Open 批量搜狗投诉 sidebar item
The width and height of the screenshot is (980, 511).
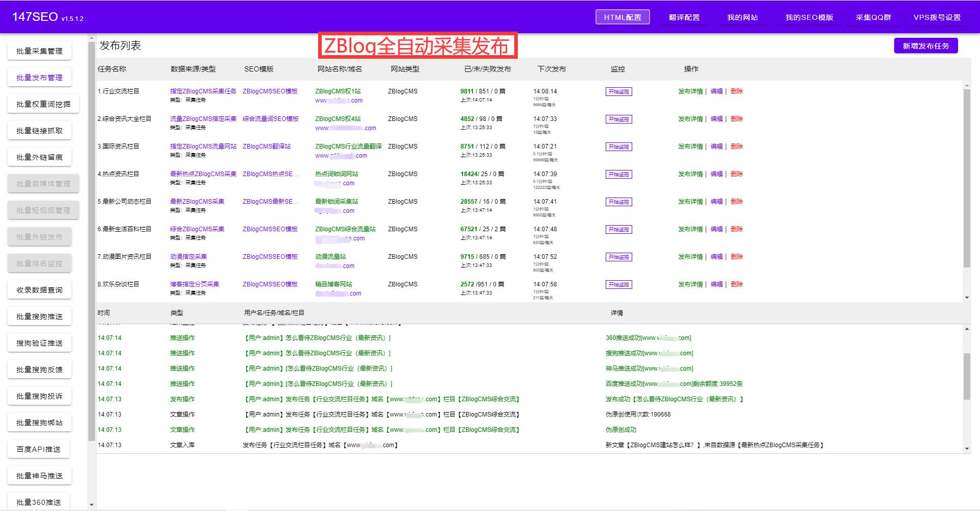click(39, 396)
